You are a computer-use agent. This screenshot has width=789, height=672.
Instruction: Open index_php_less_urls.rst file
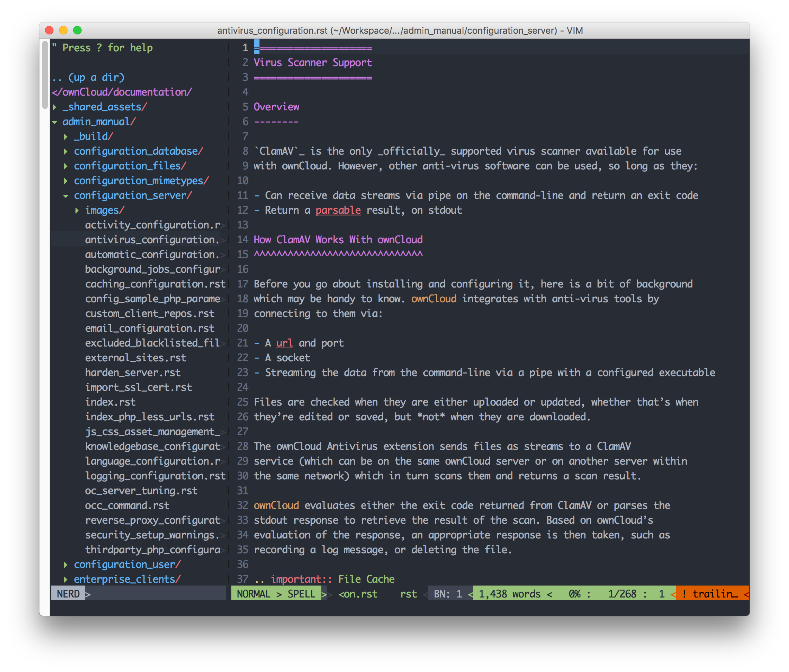[150, 417]
